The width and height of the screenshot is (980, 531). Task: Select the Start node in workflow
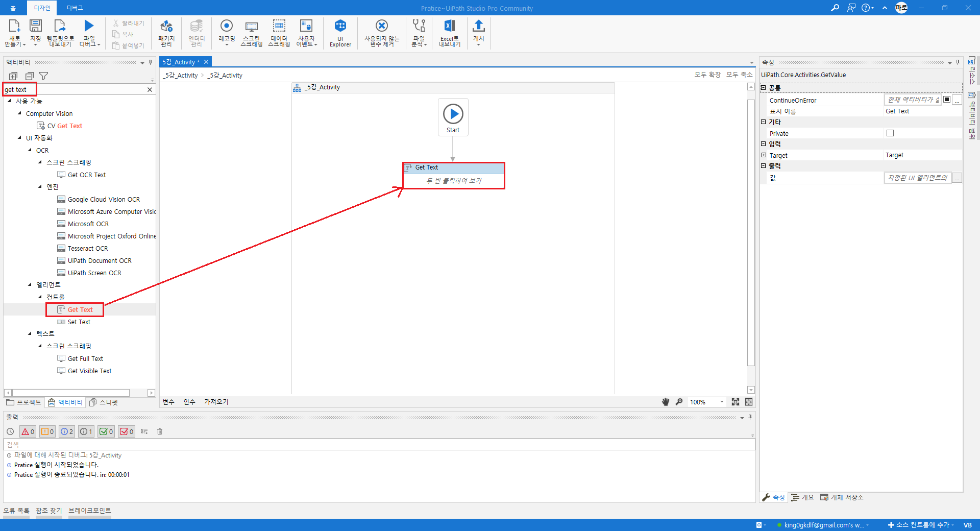click(453, 117)
